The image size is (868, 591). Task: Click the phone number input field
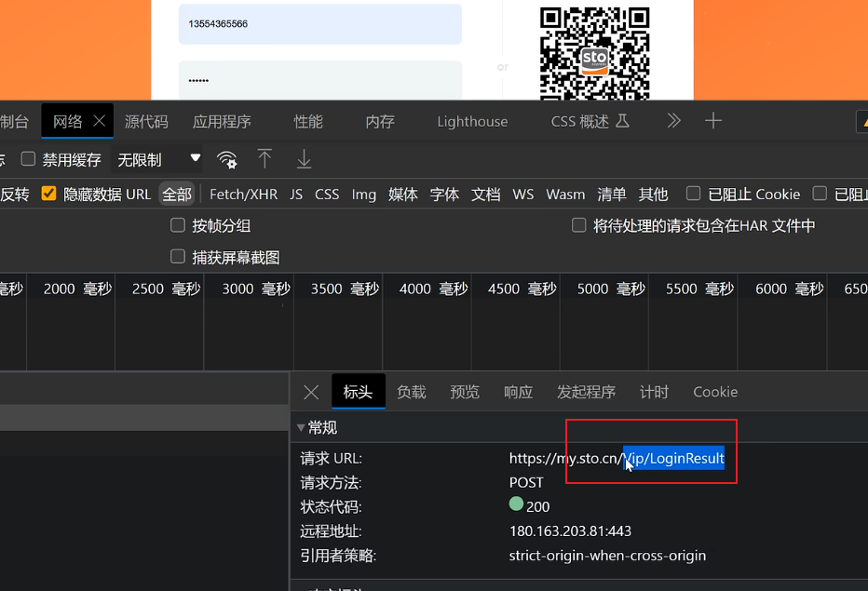click(319, 24)
